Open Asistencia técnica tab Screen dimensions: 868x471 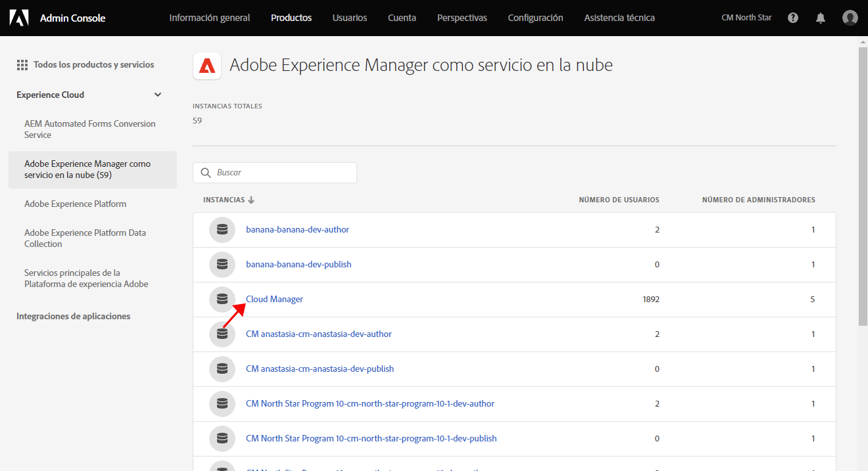[619, 18]
